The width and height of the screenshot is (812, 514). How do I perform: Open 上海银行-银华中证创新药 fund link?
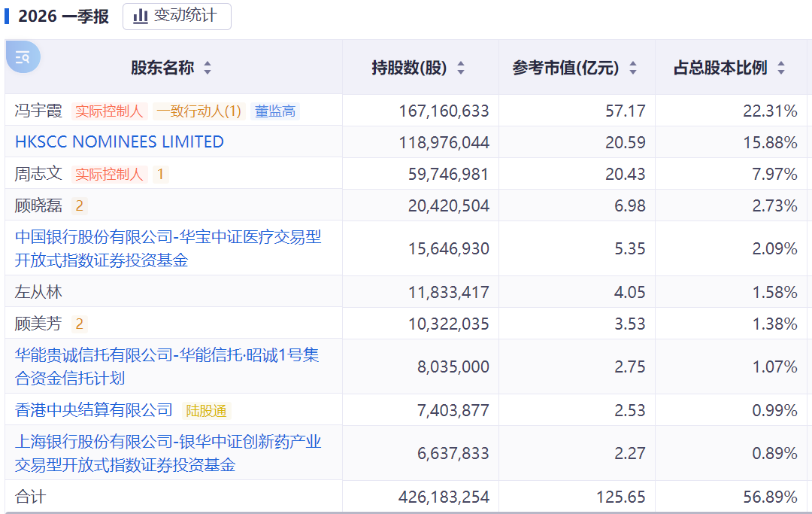[168, 453]
